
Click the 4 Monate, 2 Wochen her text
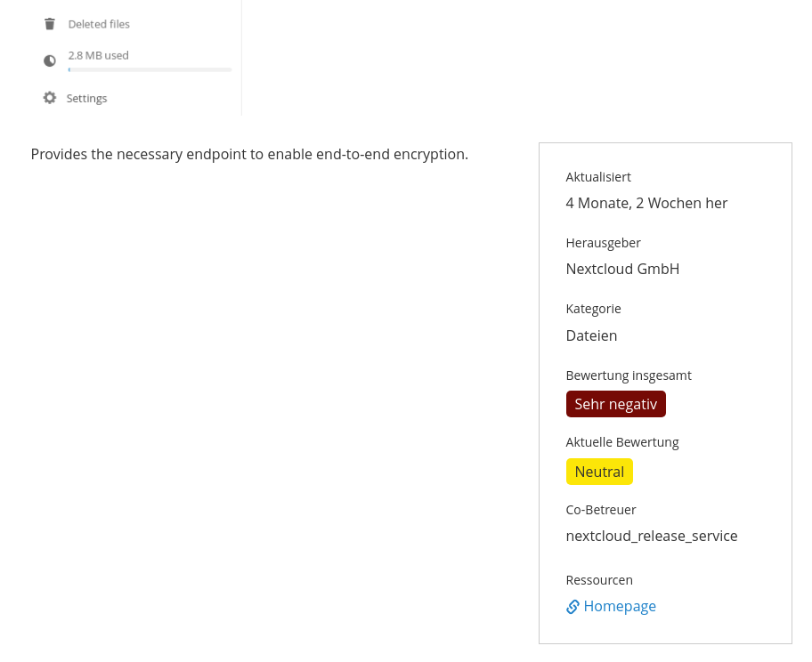coord(646,204)
